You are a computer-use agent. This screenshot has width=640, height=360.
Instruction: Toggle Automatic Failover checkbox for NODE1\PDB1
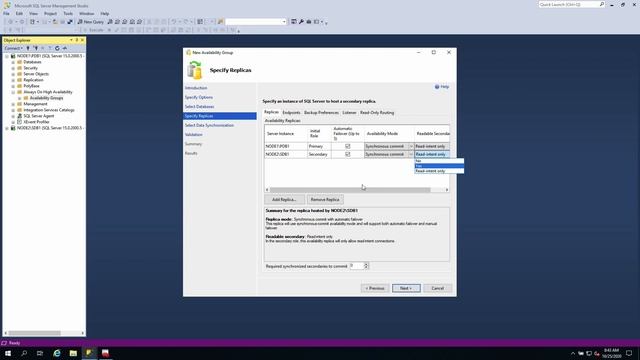click(347, 146)
